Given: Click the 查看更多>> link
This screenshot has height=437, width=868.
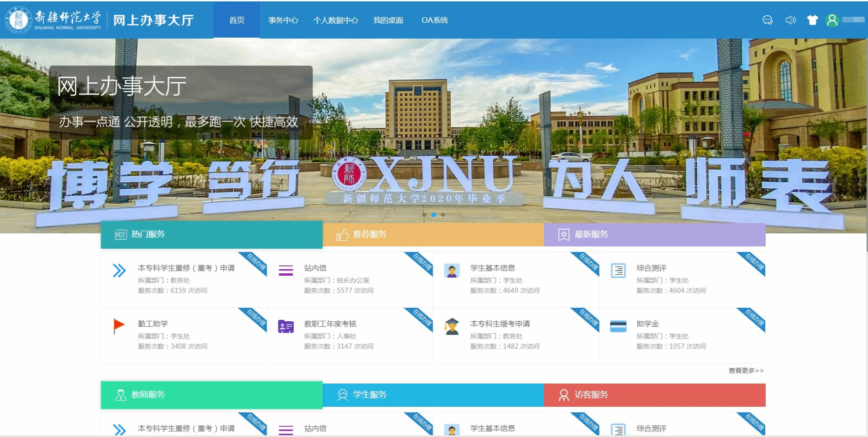Looking at the screenshot, I should [x=746, y=371].
